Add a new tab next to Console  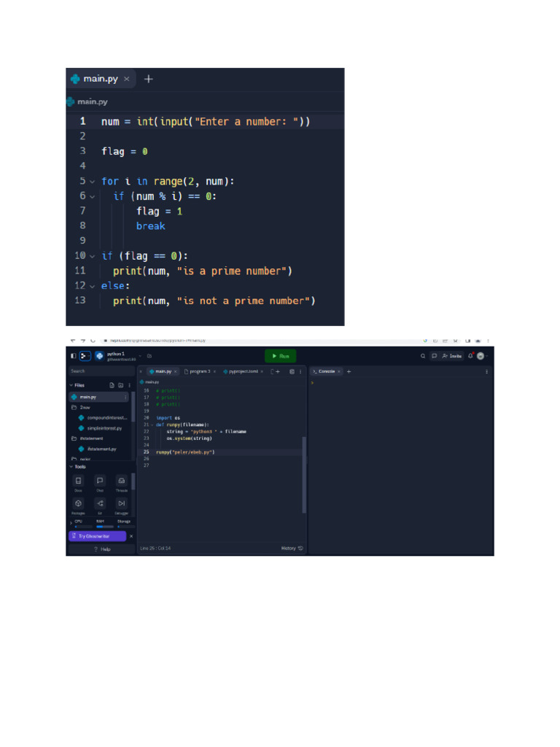coord(349,371)
